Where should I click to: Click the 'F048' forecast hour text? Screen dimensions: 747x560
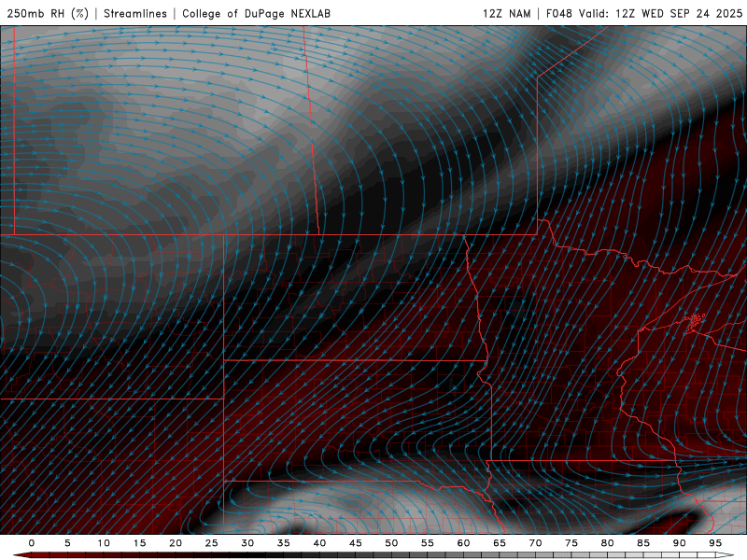[559, 13]
